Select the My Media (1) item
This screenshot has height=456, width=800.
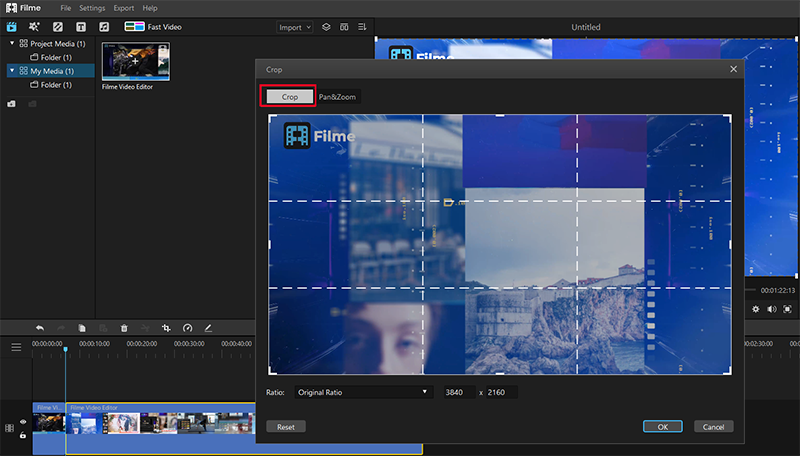(50, 71)
